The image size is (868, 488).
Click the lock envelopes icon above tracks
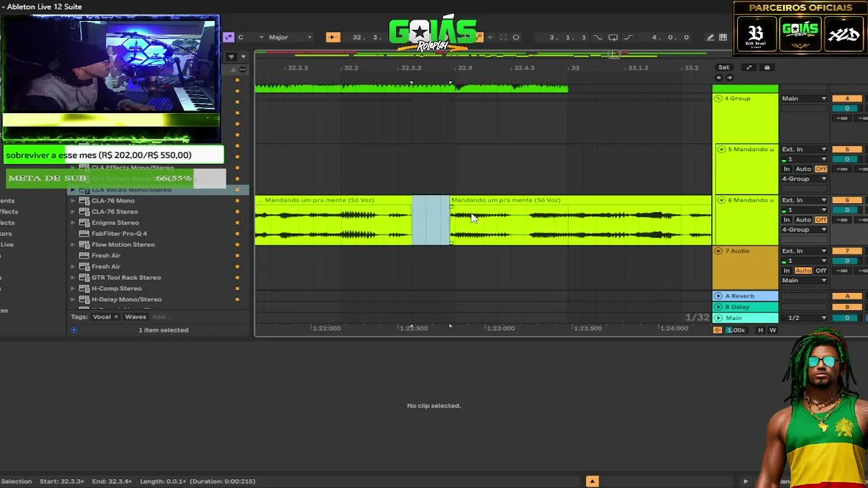click(767, 67)
